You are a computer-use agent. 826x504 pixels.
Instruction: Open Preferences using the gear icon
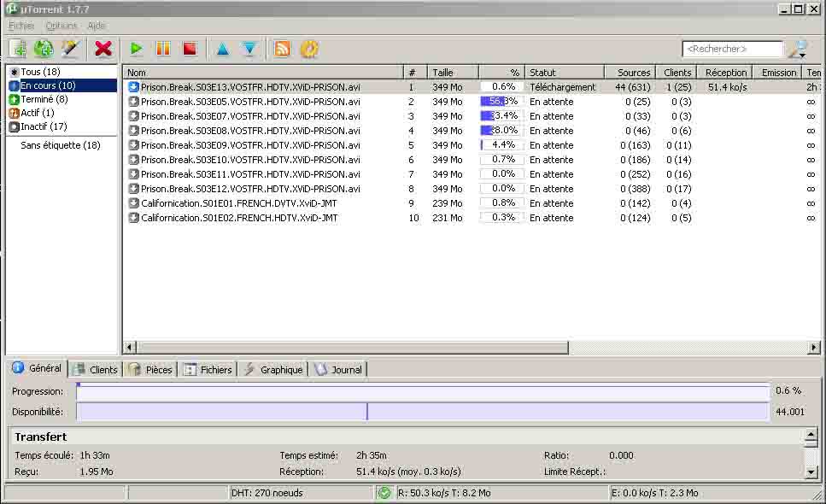click(309, 49)
